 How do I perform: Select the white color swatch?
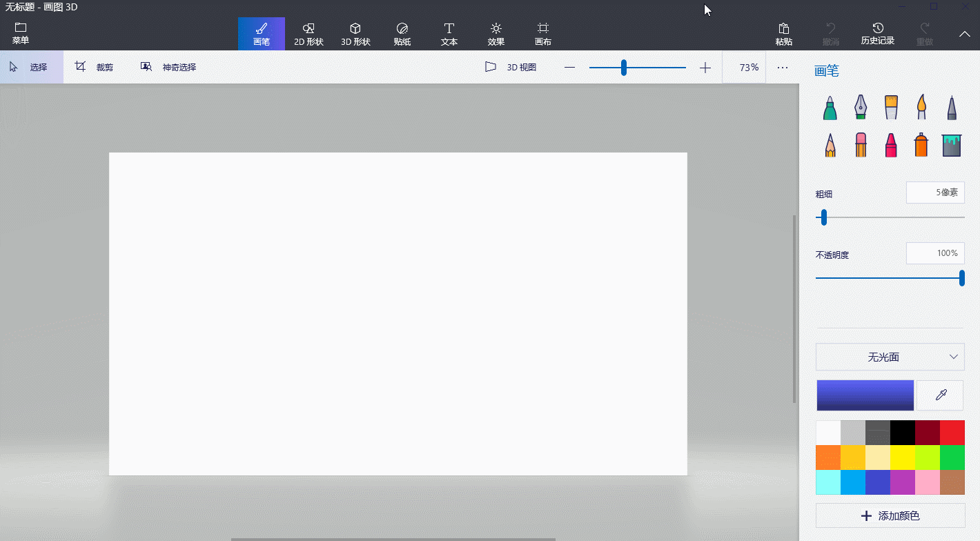tap(828, 433)
